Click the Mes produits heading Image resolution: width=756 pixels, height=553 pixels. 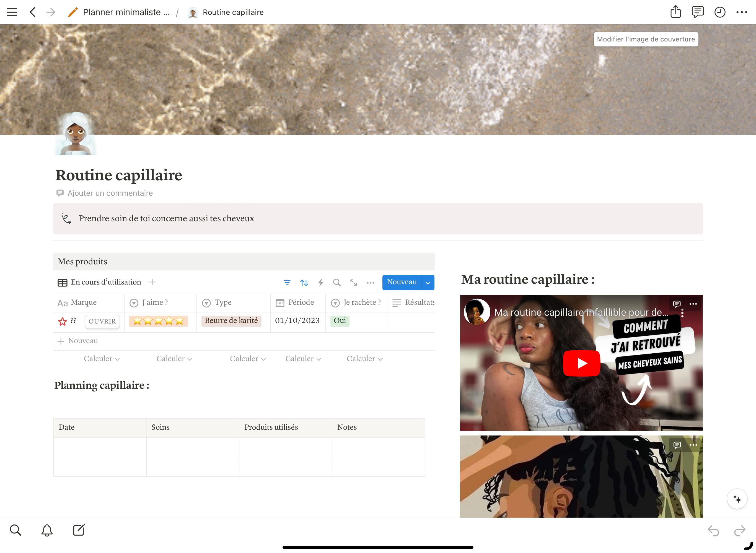[x=82, y=262]
